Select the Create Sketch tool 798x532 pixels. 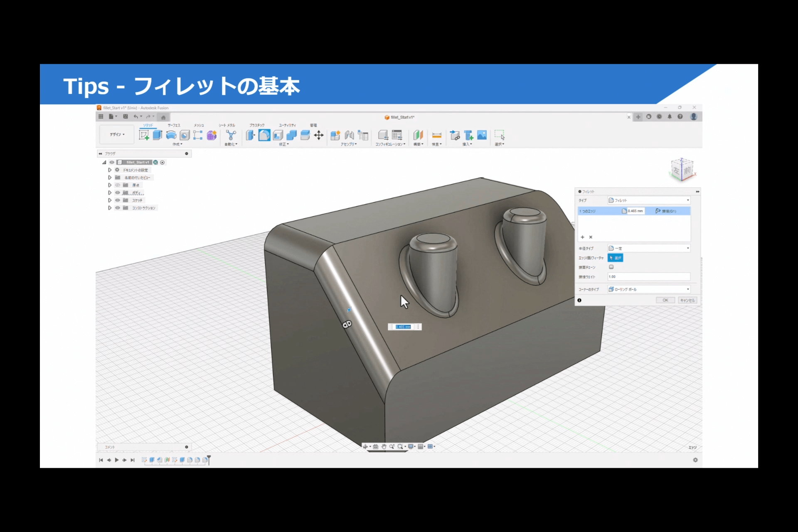[x=144, y=135]
